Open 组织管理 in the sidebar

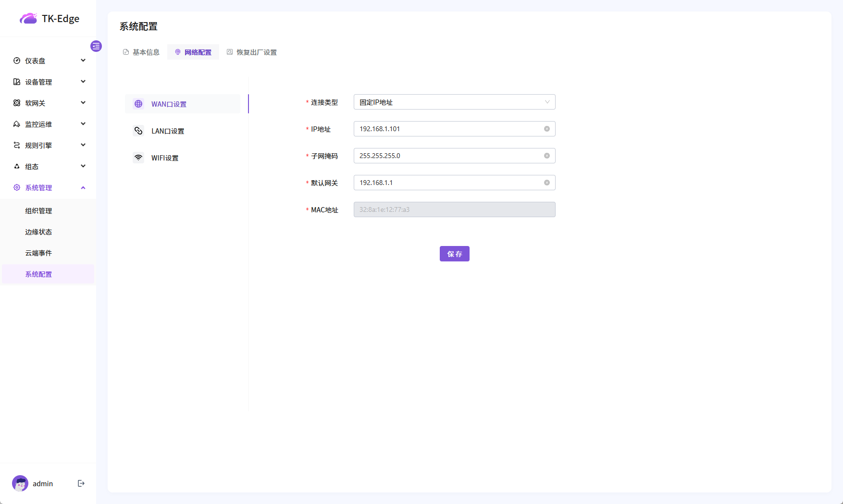coord(38,210)
